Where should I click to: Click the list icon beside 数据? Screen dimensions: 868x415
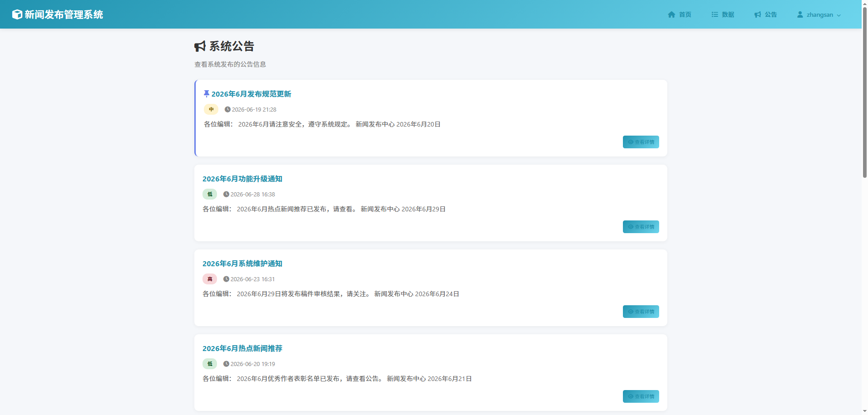point(715,15)
